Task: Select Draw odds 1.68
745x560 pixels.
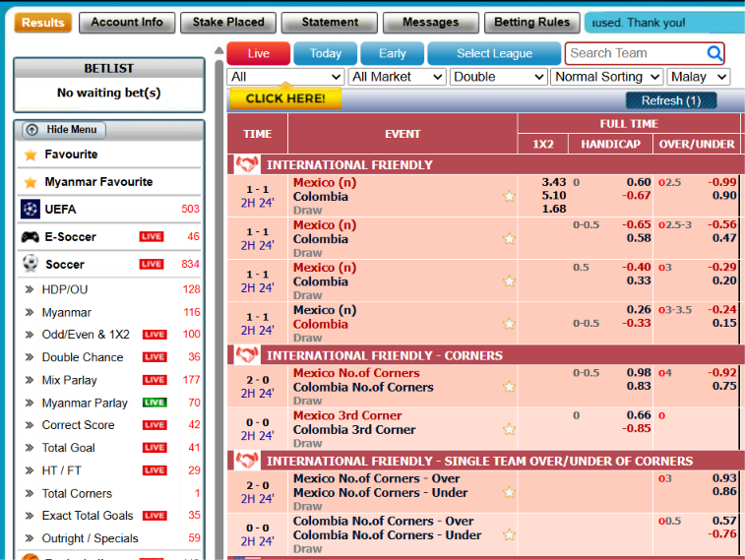Action: tap(553, 209)
